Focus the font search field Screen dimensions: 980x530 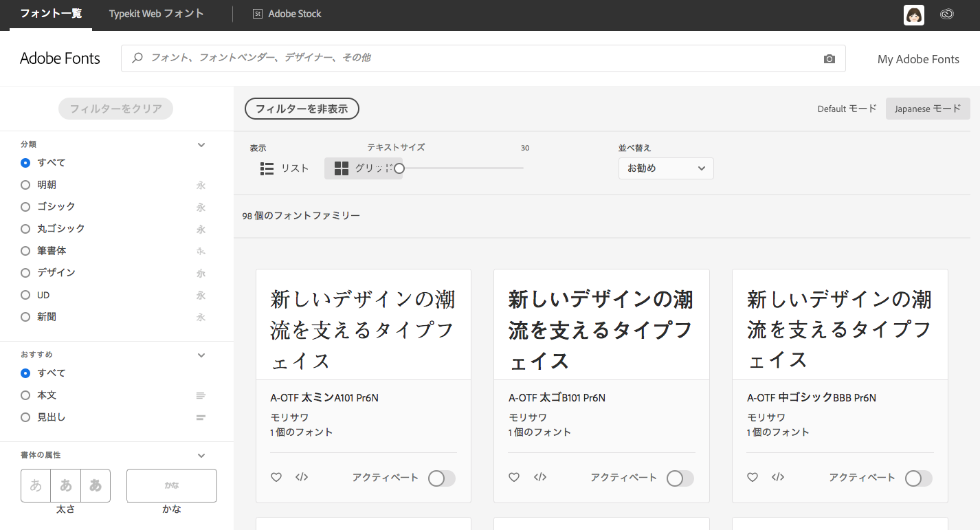[483, 58]
